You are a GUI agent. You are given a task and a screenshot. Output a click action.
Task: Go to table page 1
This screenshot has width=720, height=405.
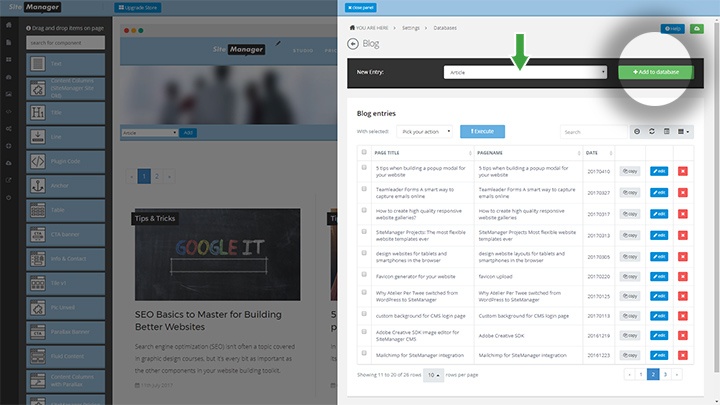[641, 375]
